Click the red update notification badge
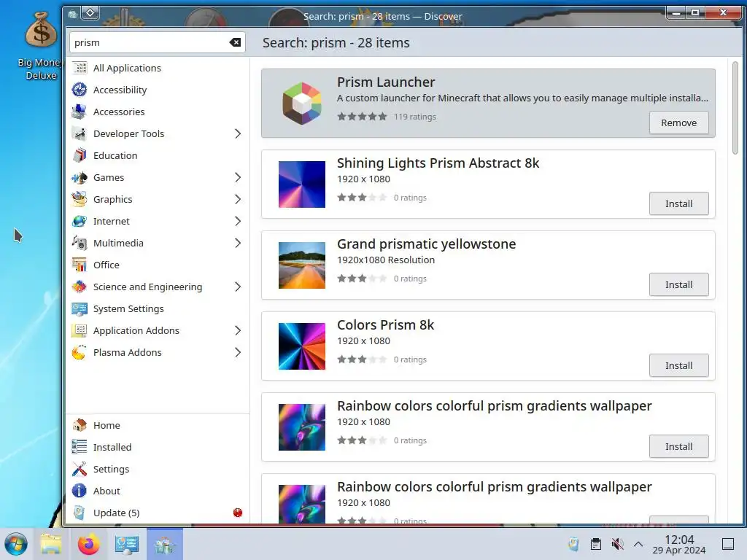The image size is (747, 560). (x=238, y=513)
